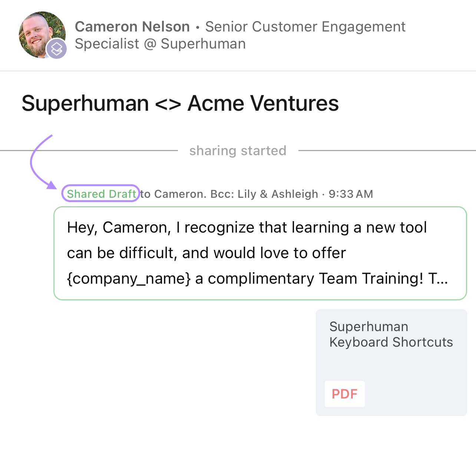Click the PDF file type badge
The height and width of the screenshot is (457, 476).
click(345, 394)
